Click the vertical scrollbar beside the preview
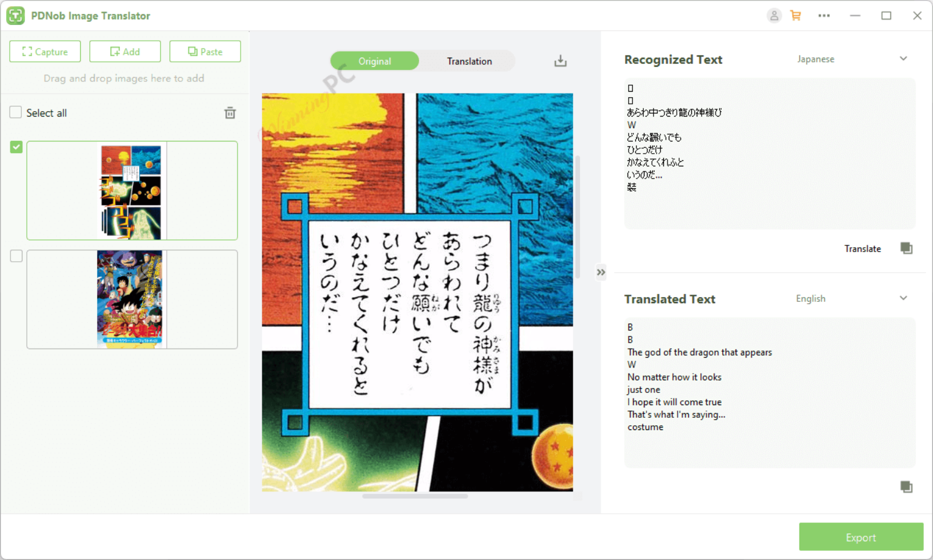The width and height of the screenshot is (933, 560). point(578,216)
